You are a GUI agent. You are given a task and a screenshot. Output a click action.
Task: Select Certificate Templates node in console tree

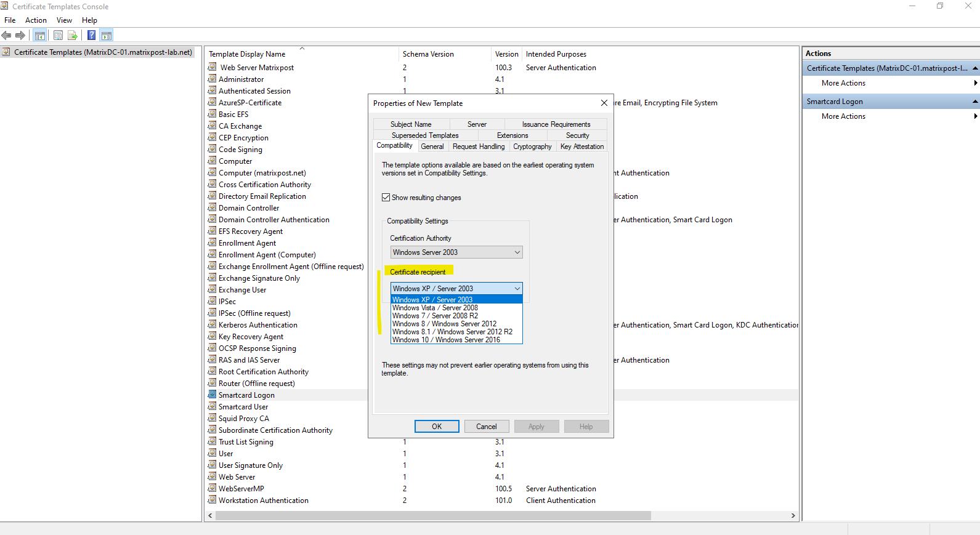(x=103, y=52)
